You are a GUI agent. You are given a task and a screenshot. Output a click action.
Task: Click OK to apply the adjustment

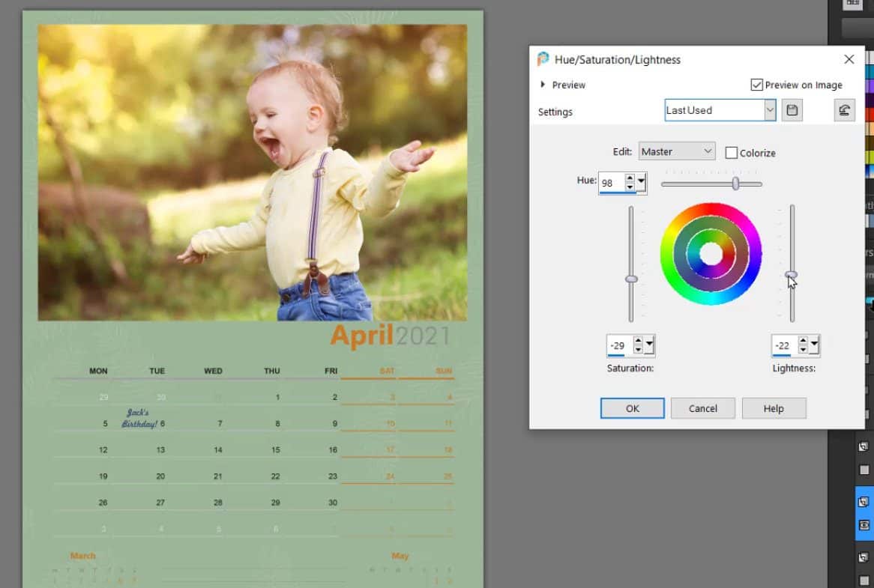point(632,408)
